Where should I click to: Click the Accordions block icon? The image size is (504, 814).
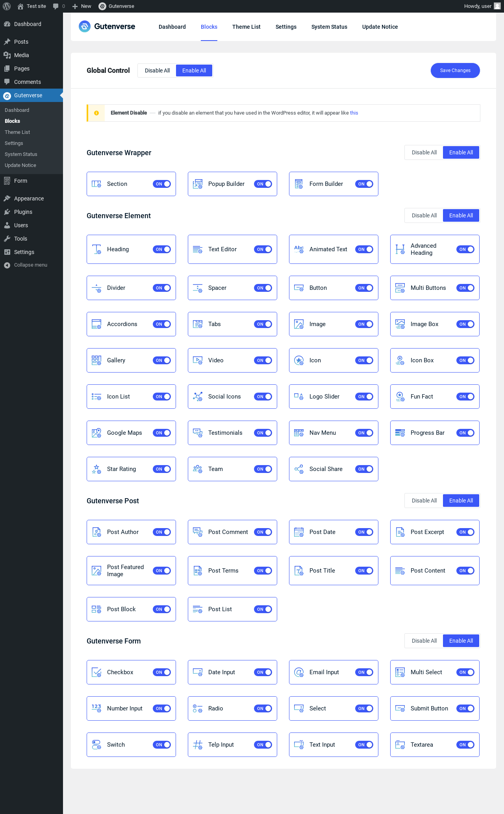[96, 324]
